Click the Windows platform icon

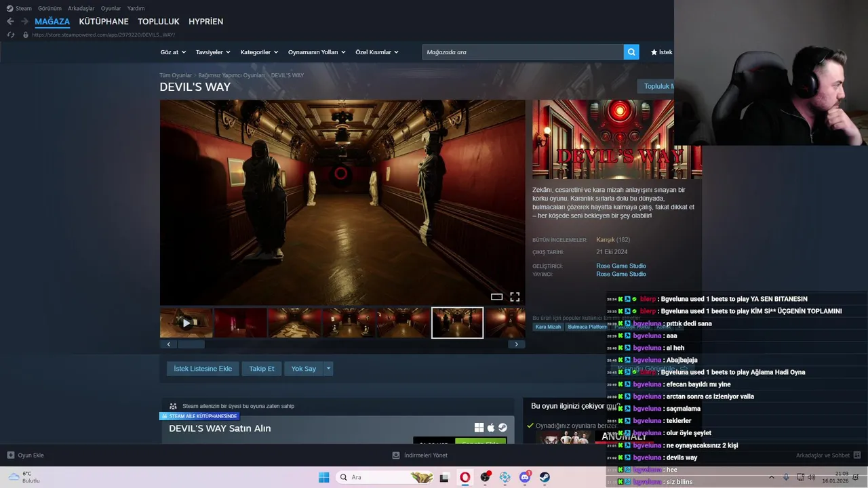pyautogui.click(x=479, y=428)
